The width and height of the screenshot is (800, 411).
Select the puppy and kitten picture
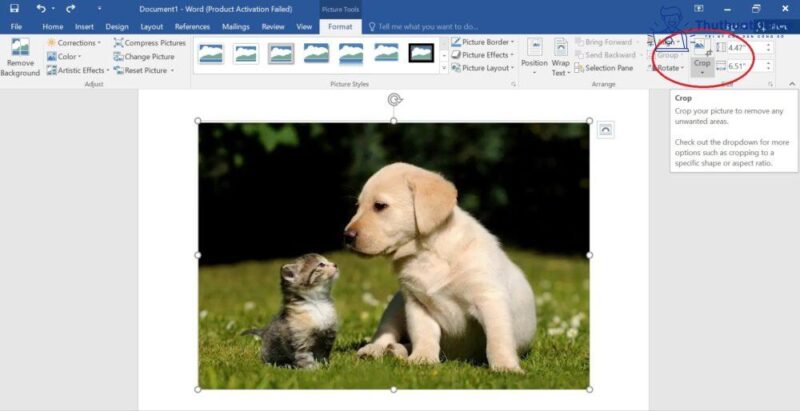[x=393, y=255]
